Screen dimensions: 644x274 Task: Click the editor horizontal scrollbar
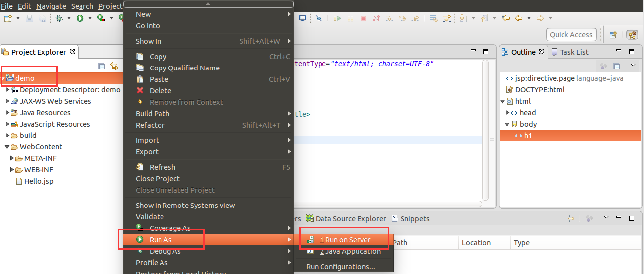388,204
